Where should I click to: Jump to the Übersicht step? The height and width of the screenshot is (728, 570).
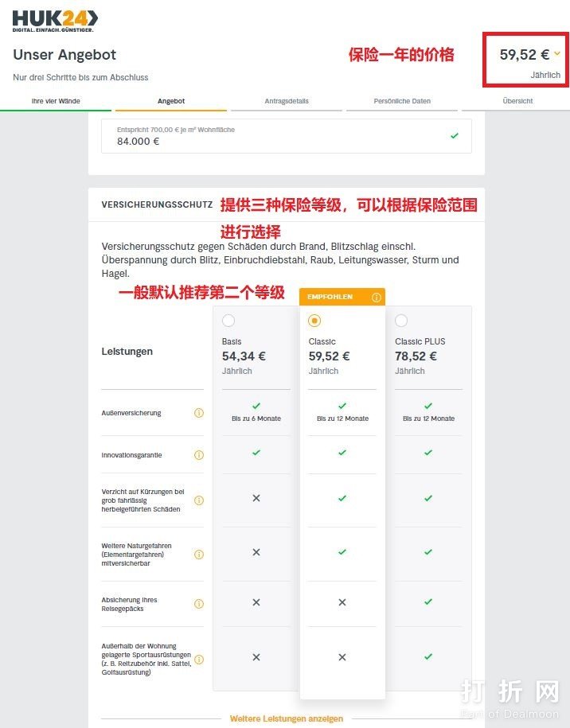click(517, 102)
